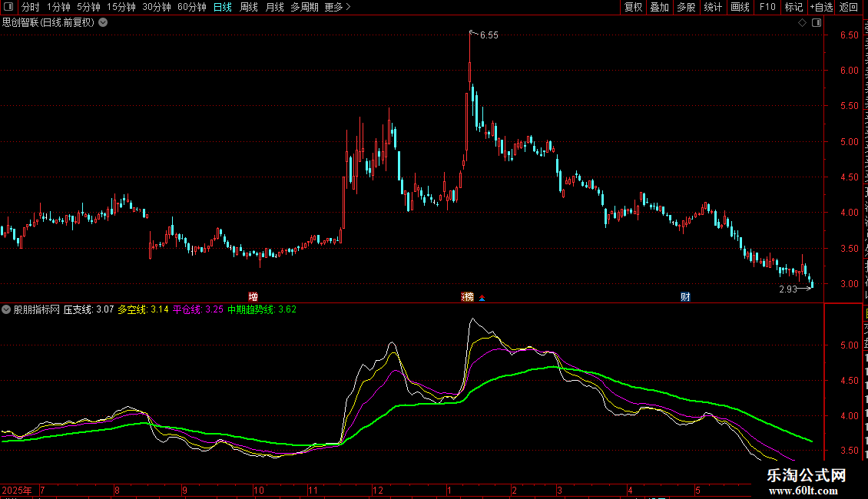This screenshot has height=499, width=868.
Task: Switch to 分时 intraday view
Action: click(x=31, y=7)
